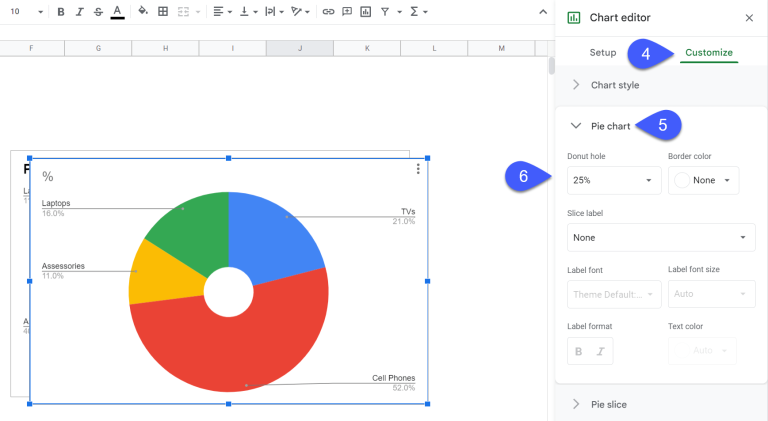Switch to the Setup tab
The height and width of the screenshot is (421, 768).
602,53
